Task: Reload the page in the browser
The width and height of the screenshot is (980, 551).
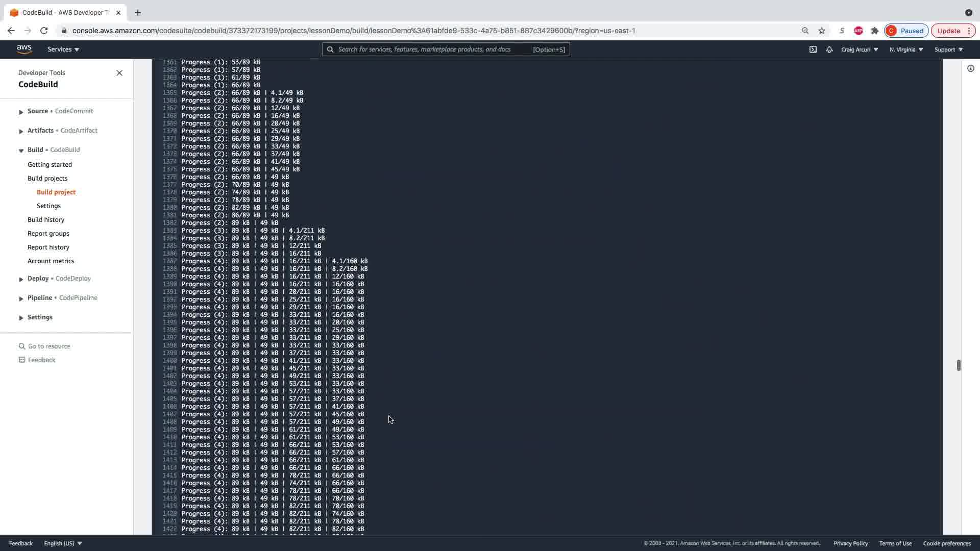Action: 44,31
